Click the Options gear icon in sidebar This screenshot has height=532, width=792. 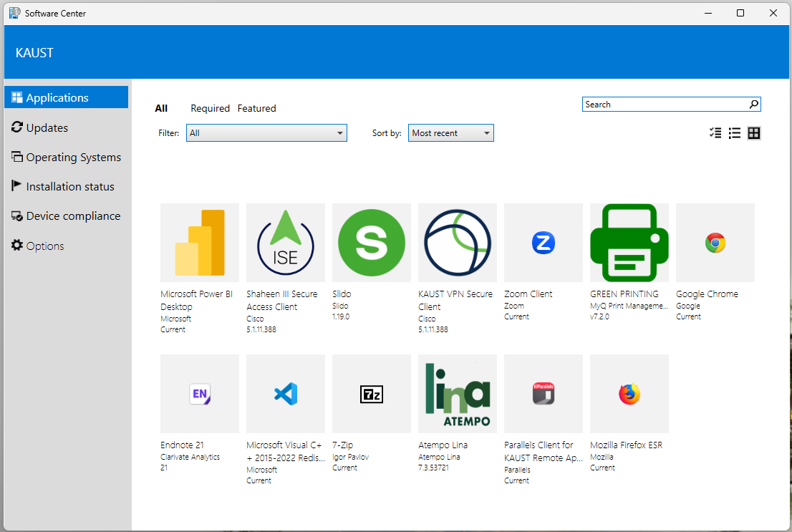tap(16, 245)
